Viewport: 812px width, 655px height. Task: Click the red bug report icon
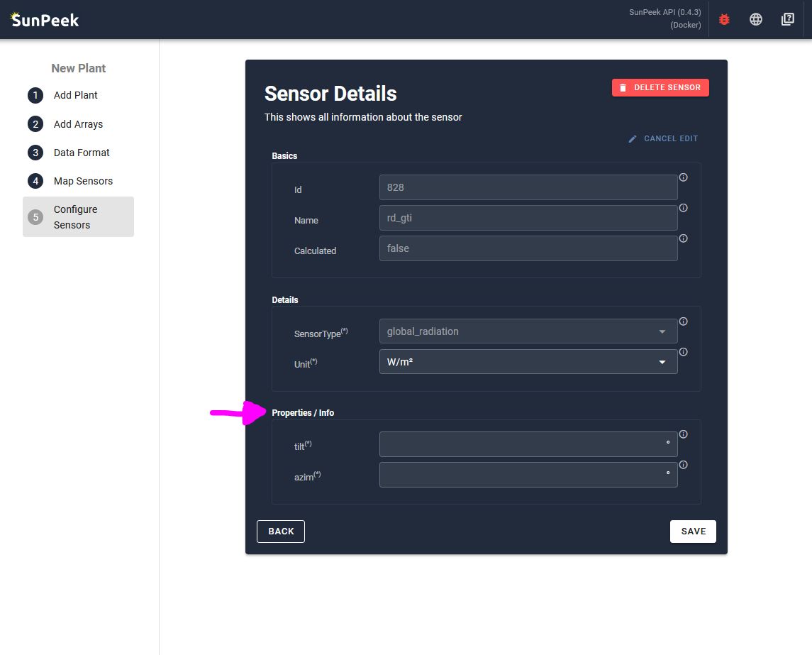(x=724, y=20)
